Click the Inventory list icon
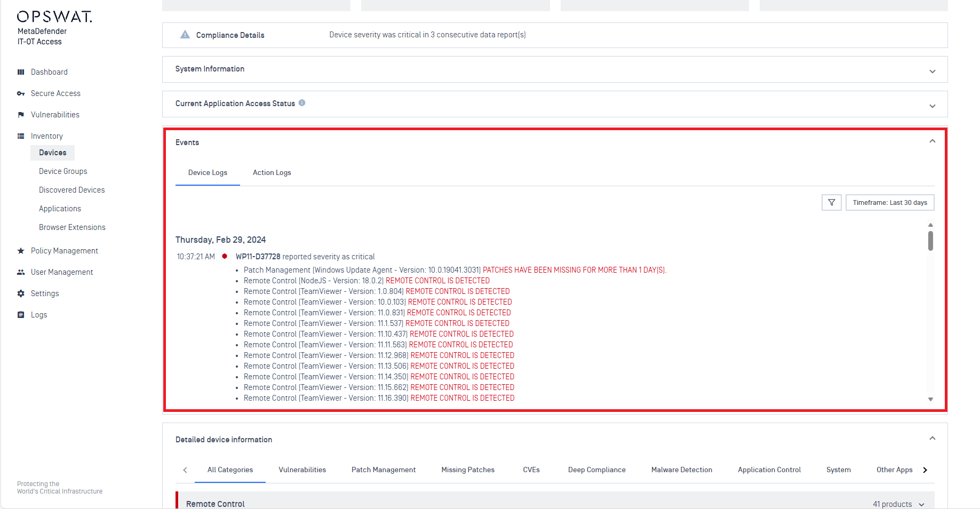The width and height of the screenshot is (980, 509). click(x=21, y=136)
